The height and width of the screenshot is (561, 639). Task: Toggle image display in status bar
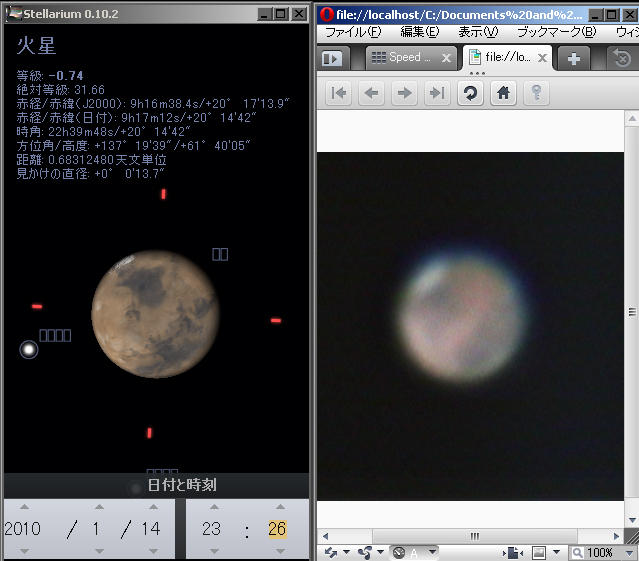(x=540, y=552)
